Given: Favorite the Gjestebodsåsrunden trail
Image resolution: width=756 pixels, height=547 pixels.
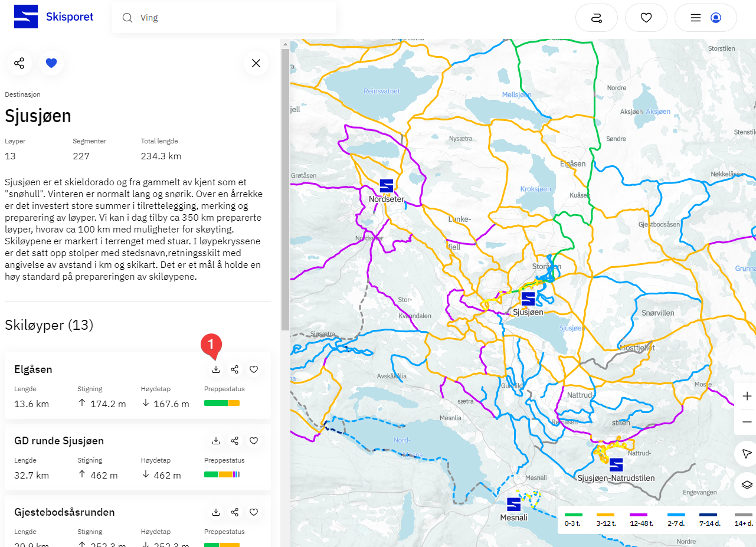Looking at the screenshot, I should [x=254, y=512].
